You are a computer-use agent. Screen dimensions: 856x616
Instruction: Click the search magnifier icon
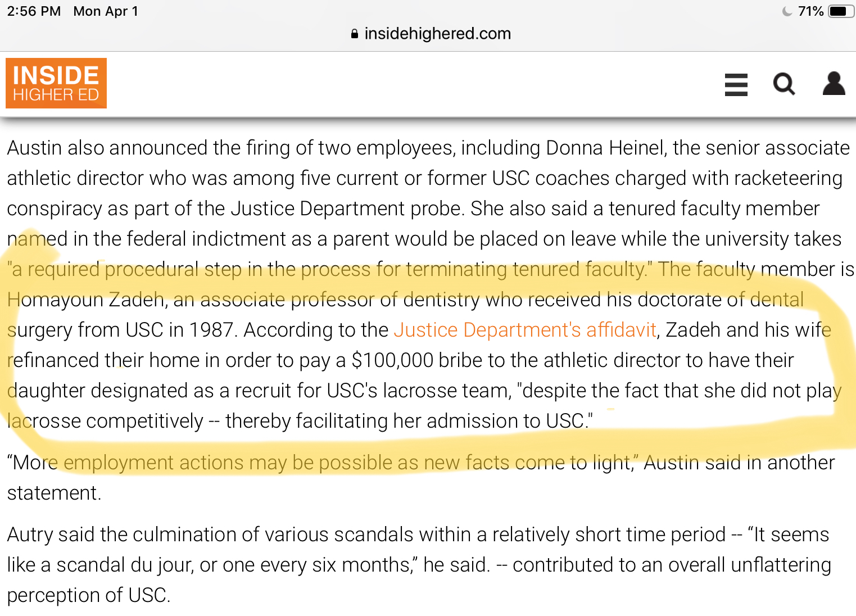pos(783,84)
